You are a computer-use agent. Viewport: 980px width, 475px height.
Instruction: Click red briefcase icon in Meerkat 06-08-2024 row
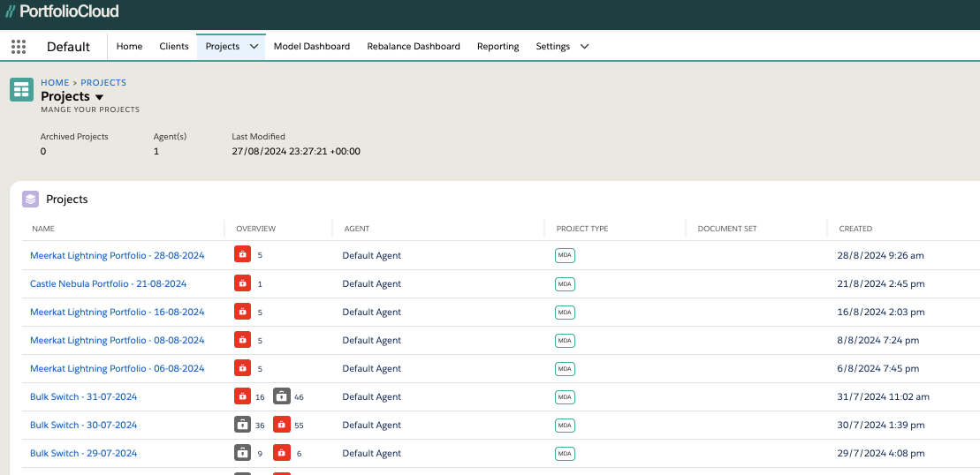coord(242,368)
